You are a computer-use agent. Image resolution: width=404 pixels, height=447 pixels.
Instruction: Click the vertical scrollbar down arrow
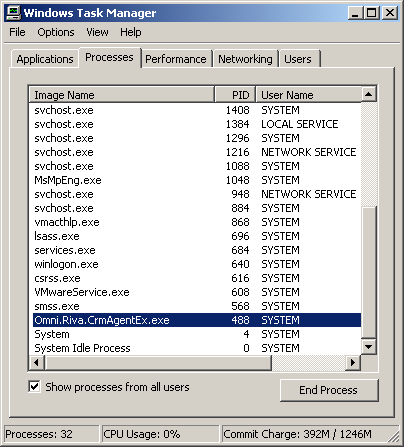pyautogui.click(x=369, y=347)
